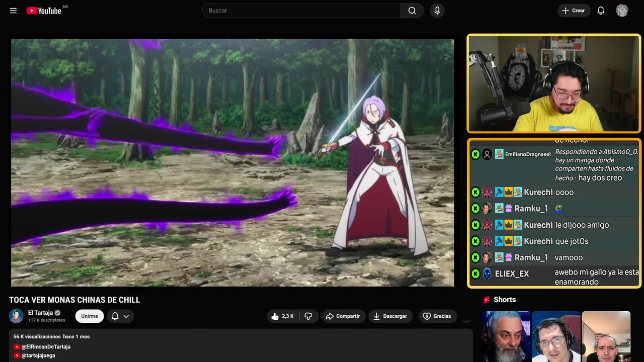The height and width of the screenshot is (362, 644).
Task: Click the 'que jot0s' chat message
Action: [572, 241]
